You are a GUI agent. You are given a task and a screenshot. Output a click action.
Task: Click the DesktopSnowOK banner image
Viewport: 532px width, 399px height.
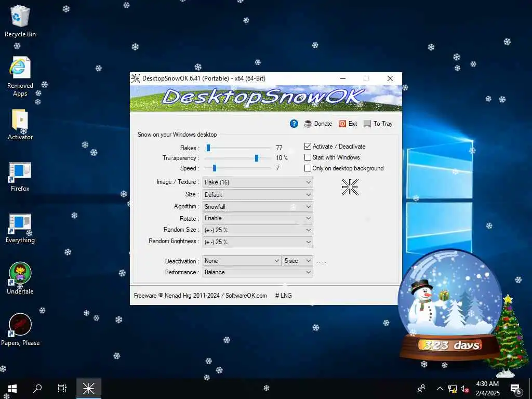coord(266,98)
